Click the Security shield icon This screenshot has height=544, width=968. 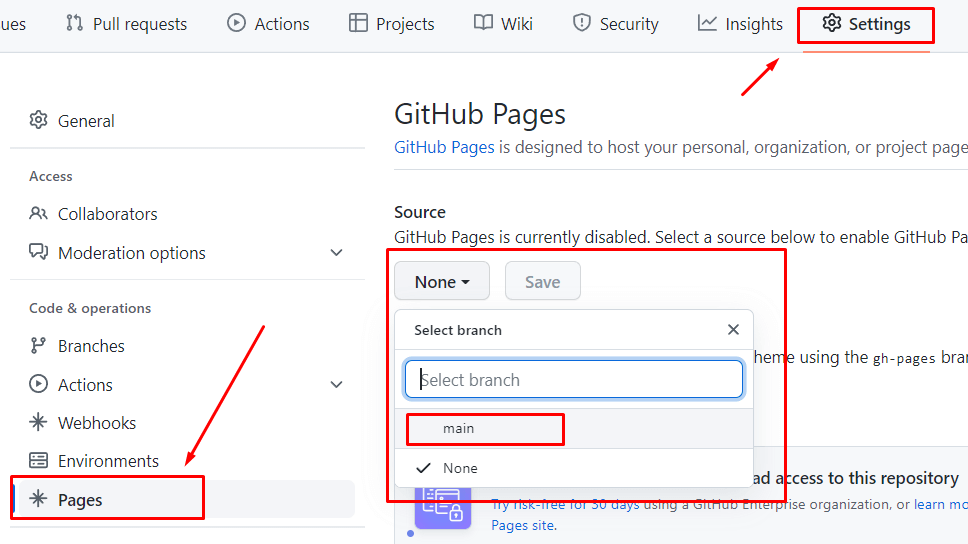(x=582, y=23)
